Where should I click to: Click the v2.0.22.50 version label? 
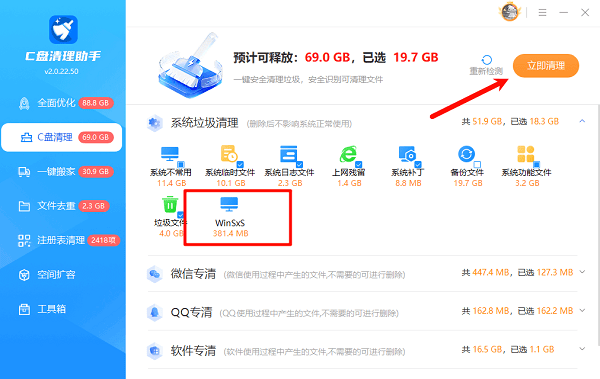coord(61,71)
